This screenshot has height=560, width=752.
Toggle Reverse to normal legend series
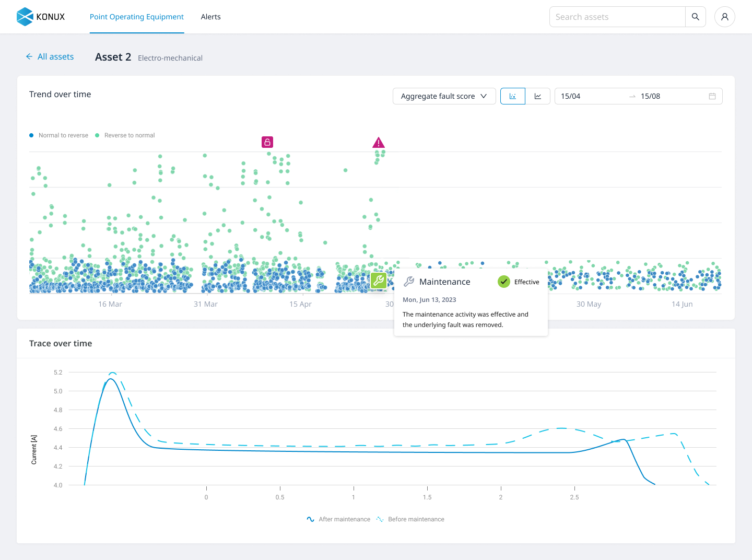(125, 135)
